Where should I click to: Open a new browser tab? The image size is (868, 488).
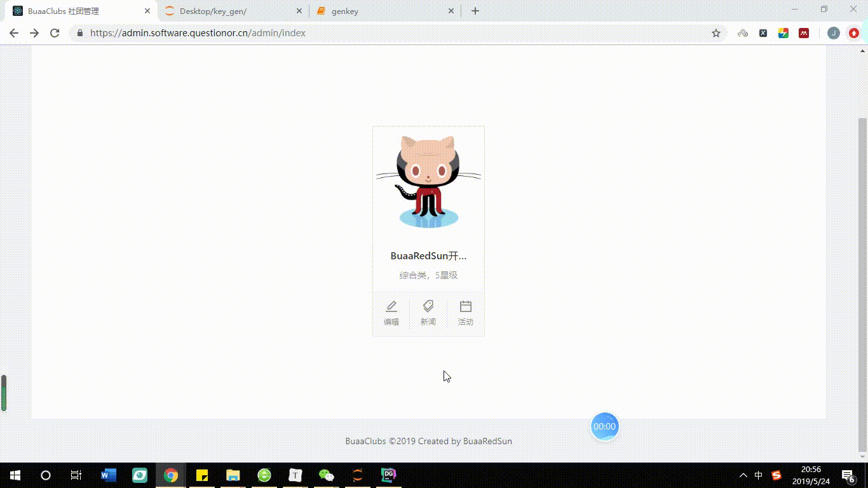pyautogui.click(x=475, y=11)
